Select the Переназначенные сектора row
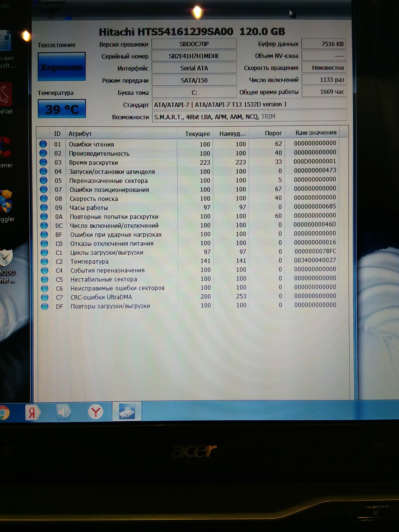Image resolution: width=399 pixels, height=532 pixels. point(108,181)
